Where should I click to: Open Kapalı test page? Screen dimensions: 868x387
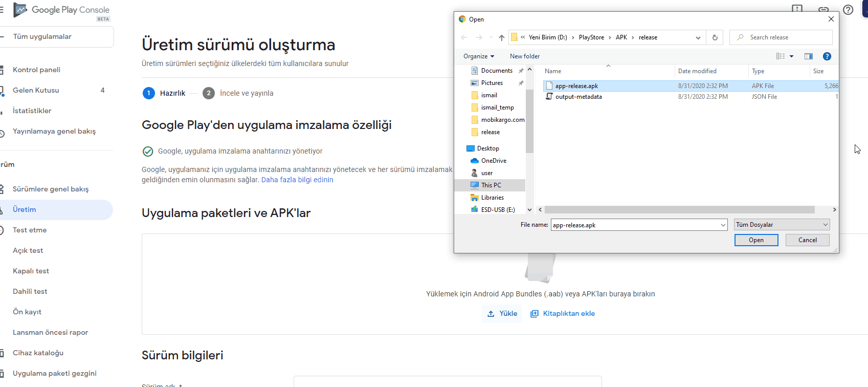(31, 271)
